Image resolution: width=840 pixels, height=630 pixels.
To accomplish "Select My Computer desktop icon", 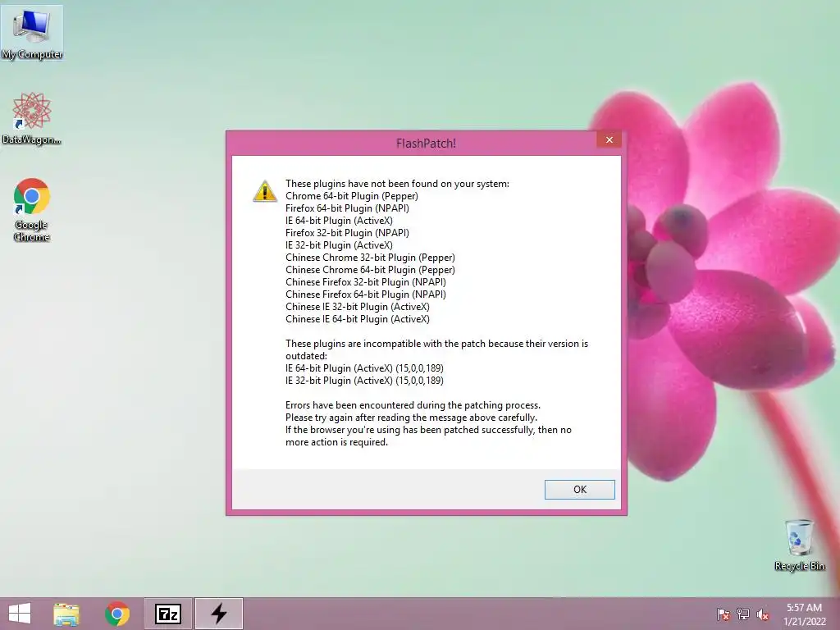I will [32, 33].
